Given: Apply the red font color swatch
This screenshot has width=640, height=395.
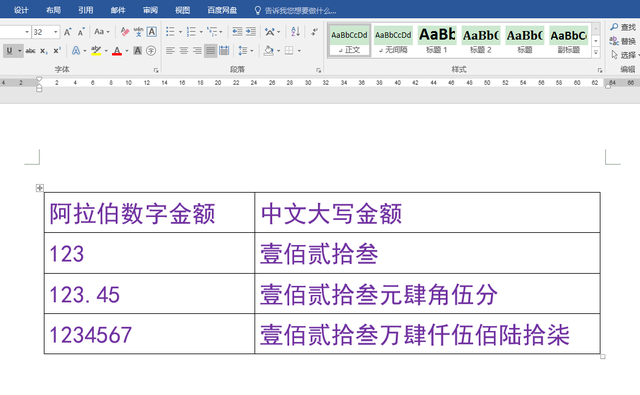Looking at the screenshot, I should 117,51.
